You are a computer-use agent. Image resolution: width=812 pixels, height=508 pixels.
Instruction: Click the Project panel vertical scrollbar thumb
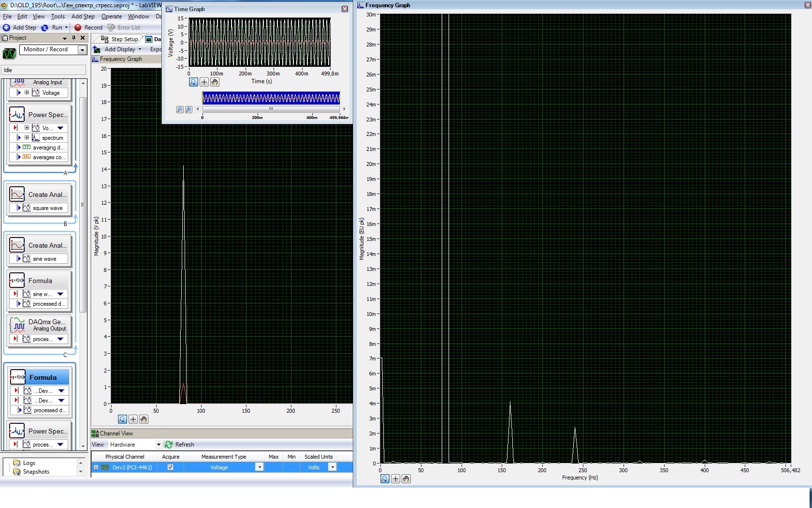coord(83,205)
